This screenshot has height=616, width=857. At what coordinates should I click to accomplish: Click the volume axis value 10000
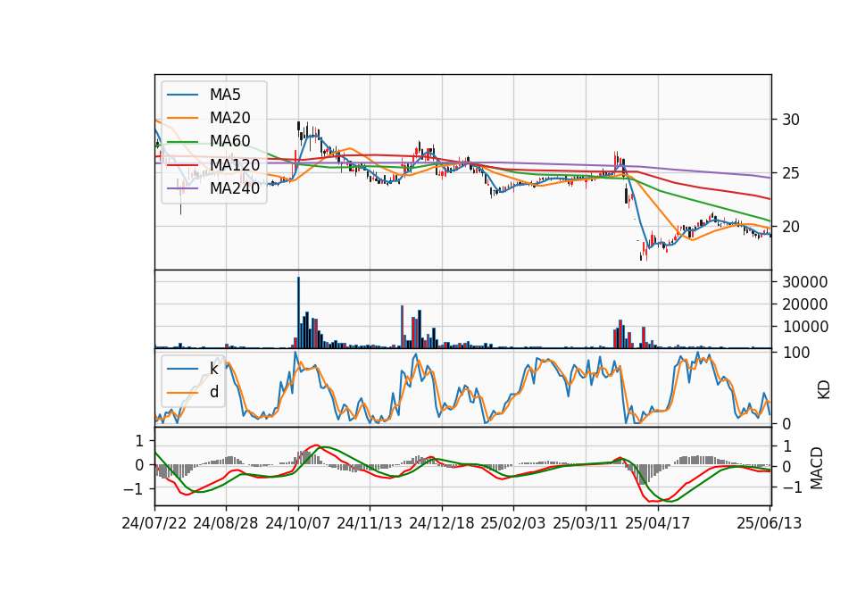804,327
